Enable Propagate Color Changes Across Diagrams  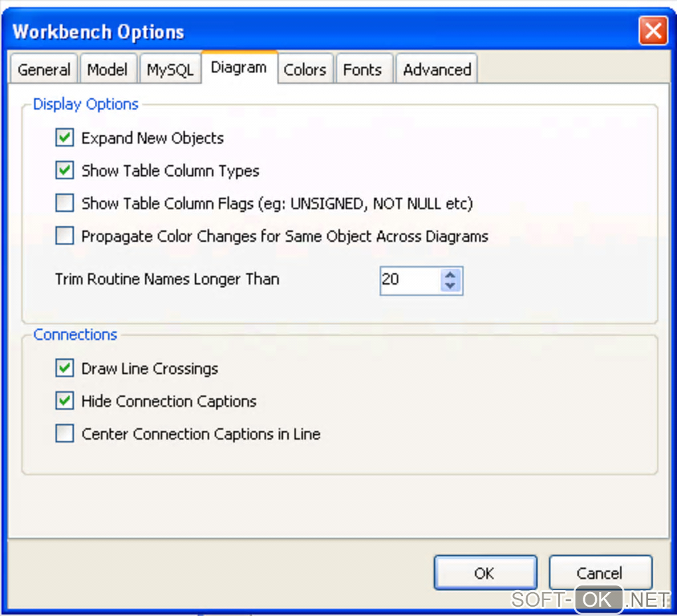coord(65,236)
